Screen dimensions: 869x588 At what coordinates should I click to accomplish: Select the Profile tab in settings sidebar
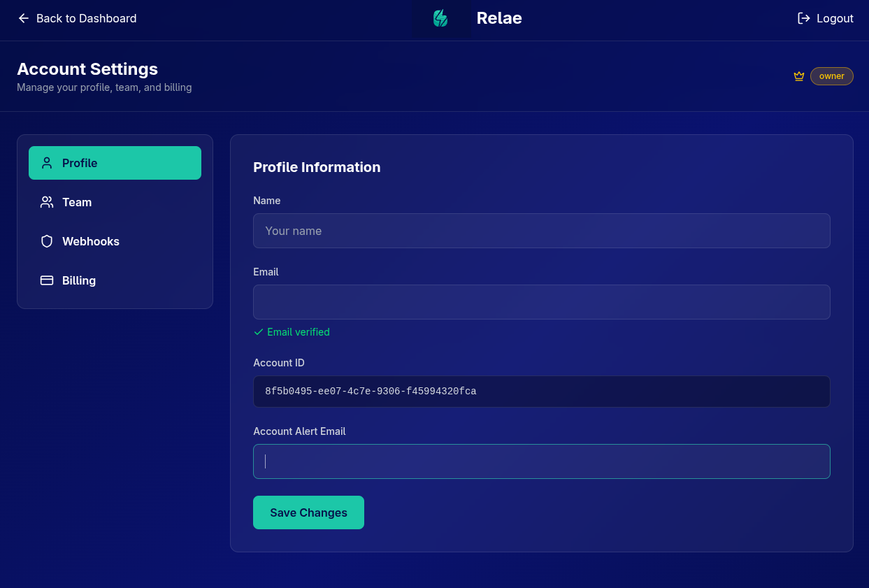[x=80, y=162]
